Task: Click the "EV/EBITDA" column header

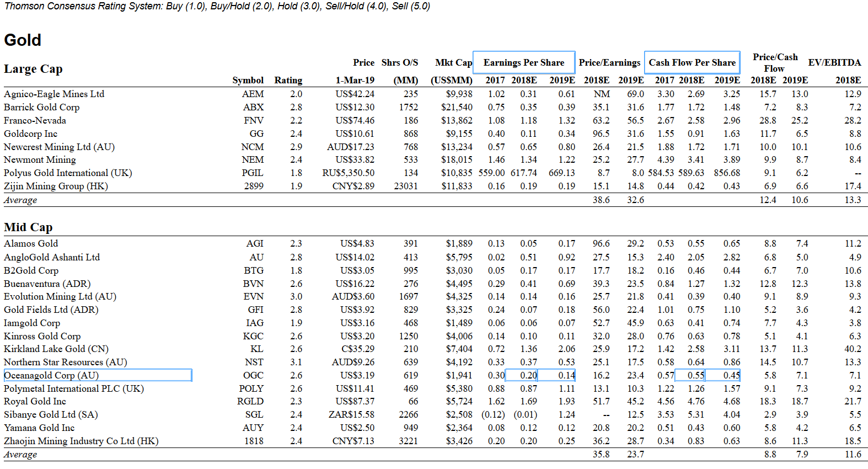Action: 834,62
